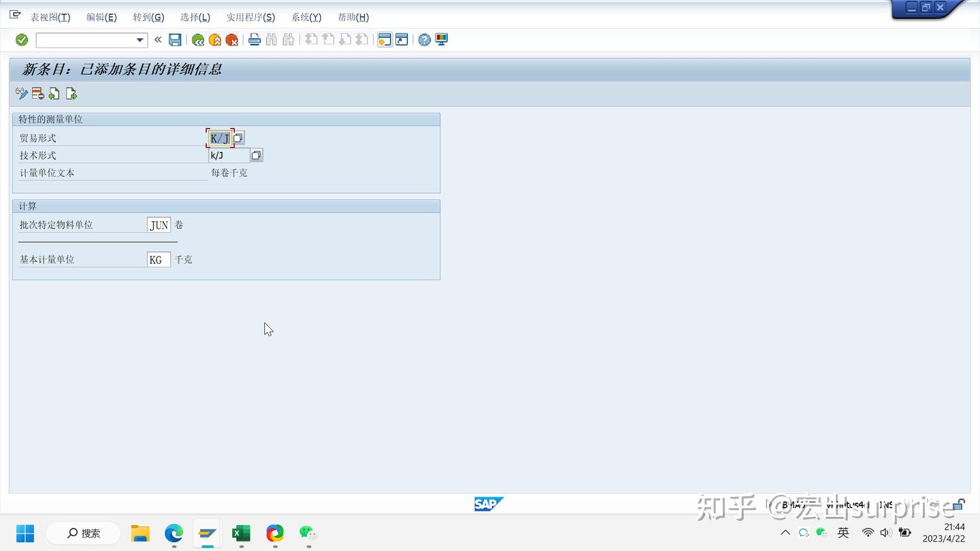
Task: Confirm with the green Enter checkmark
Action: pos(21,39)
